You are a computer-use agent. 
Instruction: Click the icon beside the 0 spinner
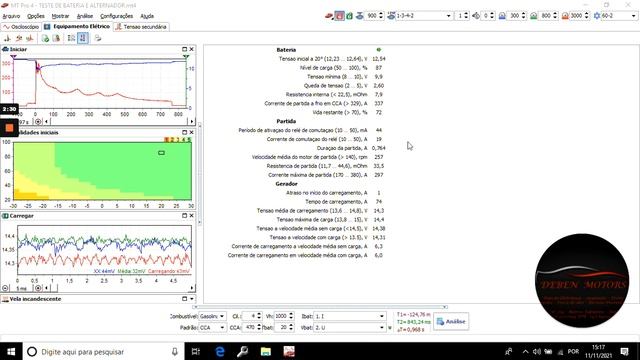tap(476, 16)
